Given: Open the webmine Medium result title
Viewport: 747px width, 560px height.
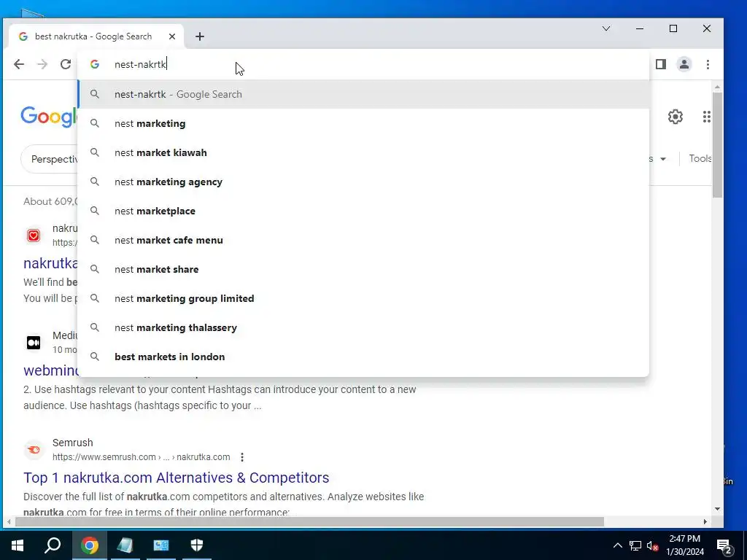Looking at the screenshot, I should (51, 370).
